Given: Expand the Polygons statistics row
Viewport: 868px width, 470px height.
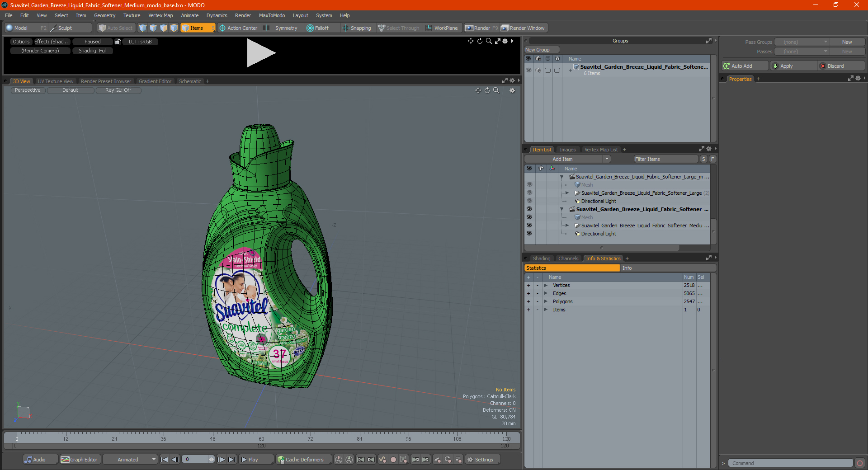Looking at the screenshot, I should (x=546, y=301).
